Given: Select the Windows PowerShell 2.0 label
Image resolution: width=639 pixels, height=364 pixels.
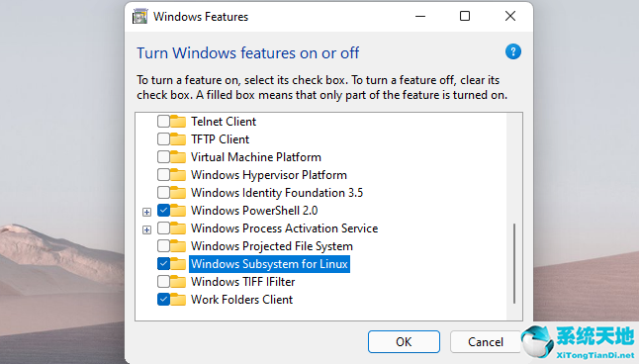Looking at the screenshot, I should click(x=254, y=211).
